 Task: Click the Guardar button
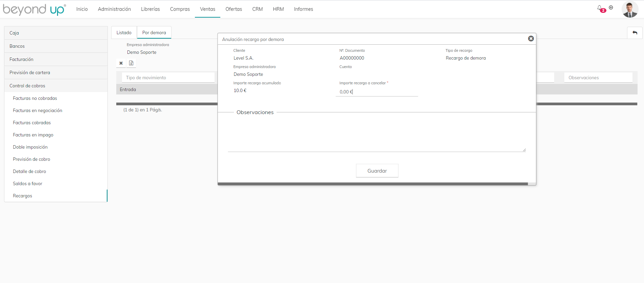tap(377, 171)
